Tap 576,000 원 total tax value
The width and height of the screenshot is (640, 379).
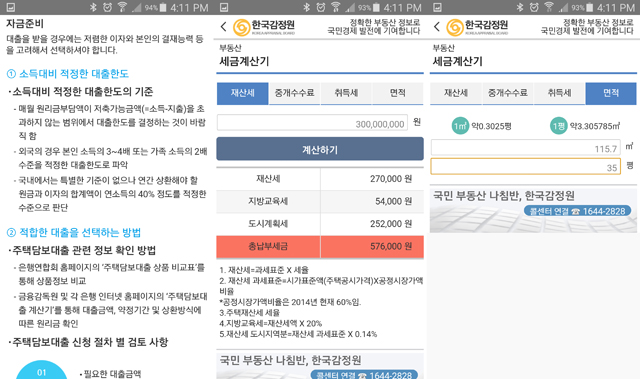point(391,246)
